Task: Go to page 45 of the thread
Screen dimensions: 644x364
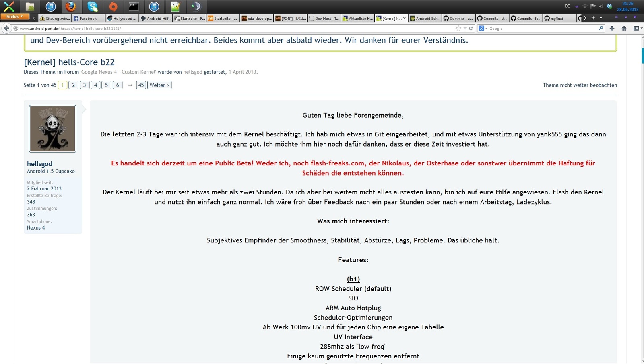Action: point(141,85)
